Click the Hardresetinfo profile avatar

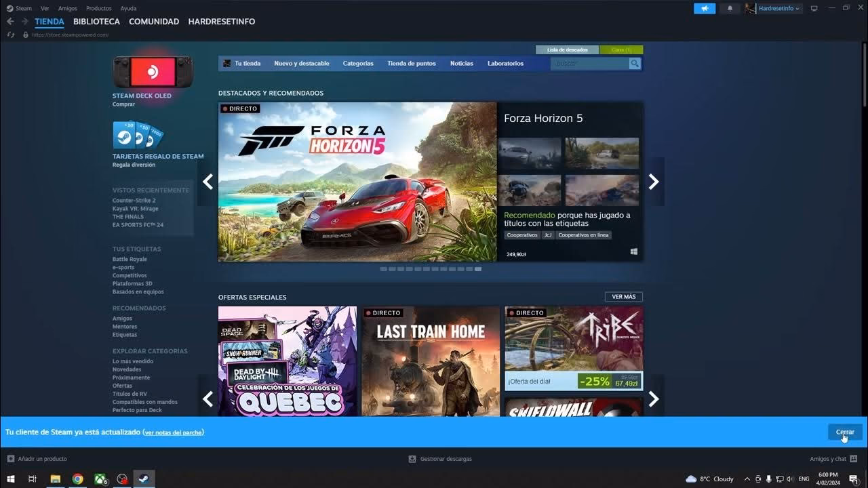[751, 8]
